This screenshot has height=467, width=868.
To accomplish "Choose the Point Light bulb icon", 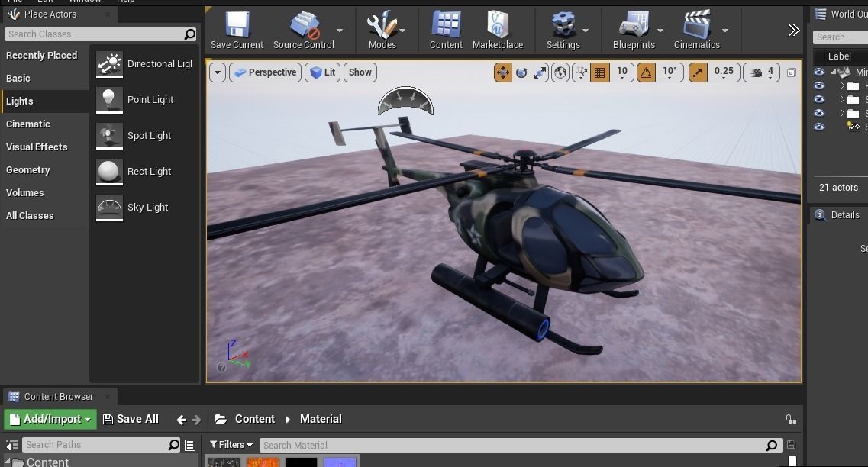I will click(109, 100).
